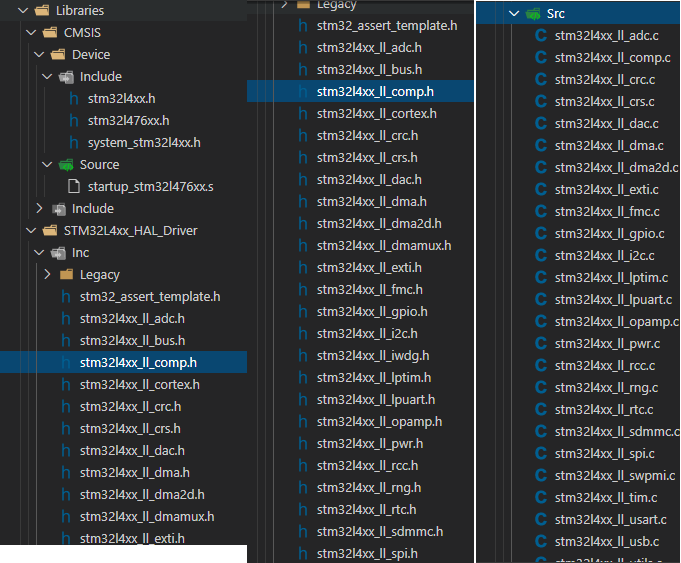
Task: Open stm32l4xx_ll_fmc.h in middle panel
Action: pos(370,290)
